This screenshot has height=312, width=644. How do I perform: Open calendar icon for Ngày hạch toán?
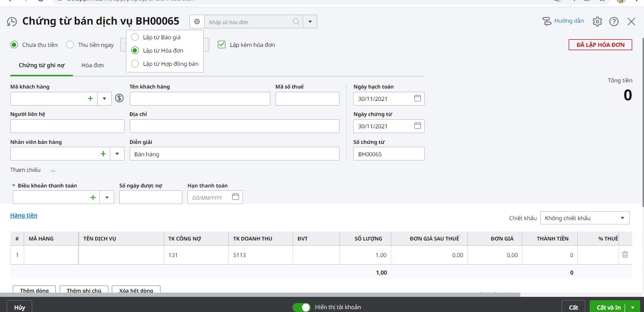point(418,98)
